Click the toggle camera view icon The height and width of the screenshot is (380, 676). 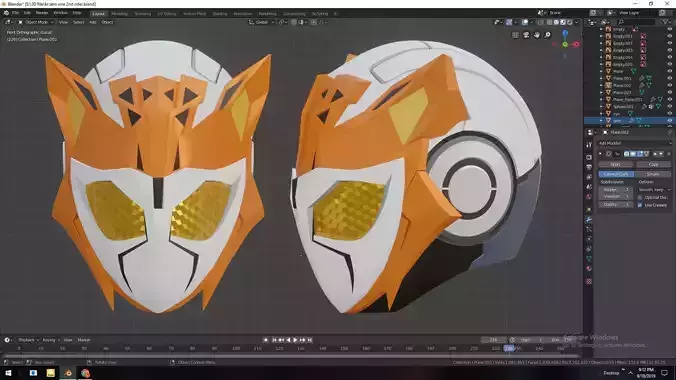526,35
